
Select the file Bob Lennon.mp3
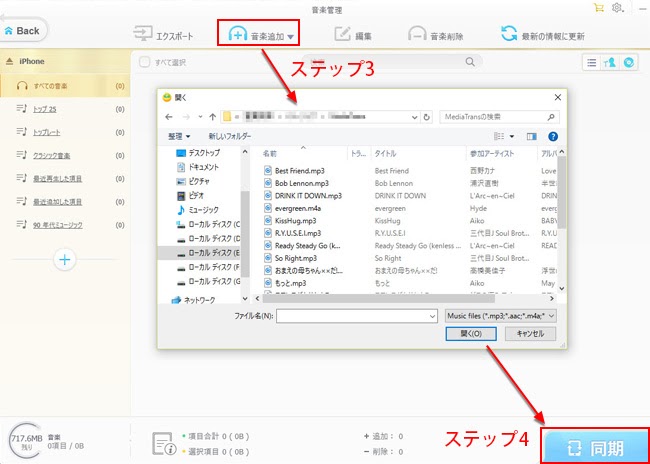tap(302, 183)
